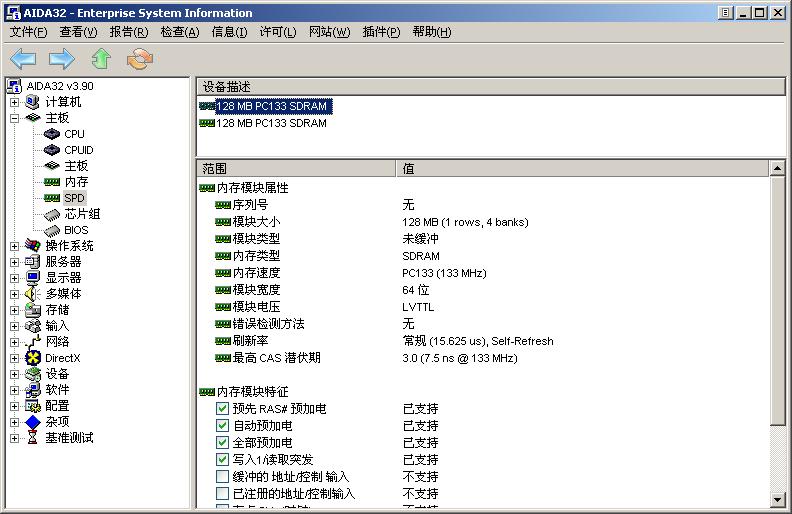792x514 pixels.
Task: Click the 设备 devices icon
Action: pos(32,374)
